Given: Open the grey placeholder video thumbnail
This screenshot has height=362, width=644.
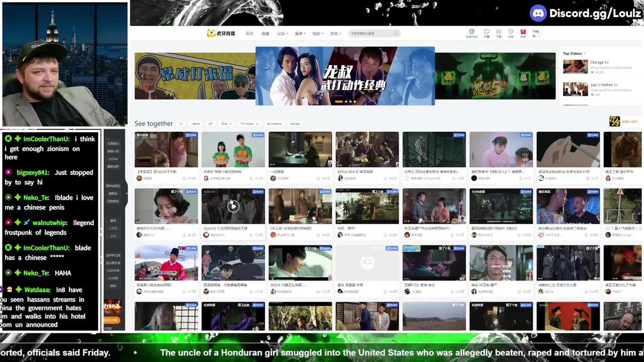Looking at the screenshot, I should point(367,263).
